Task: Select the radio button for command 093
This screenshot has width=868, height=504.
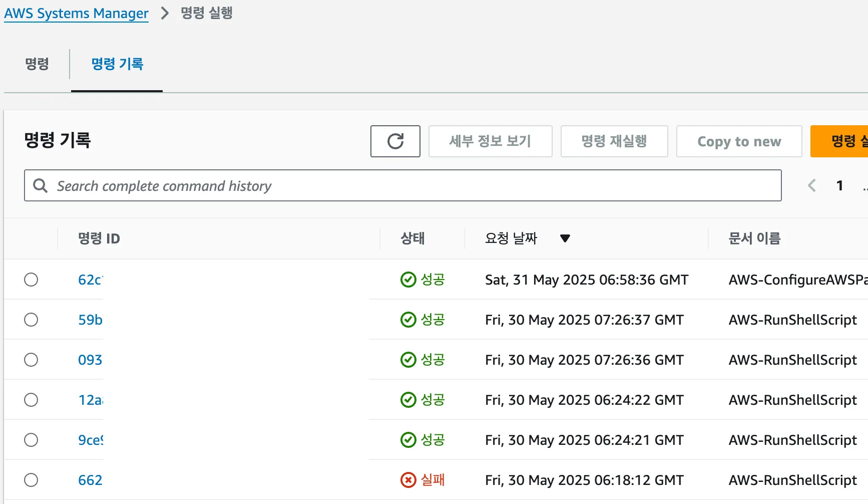Action: coord(31,360)
